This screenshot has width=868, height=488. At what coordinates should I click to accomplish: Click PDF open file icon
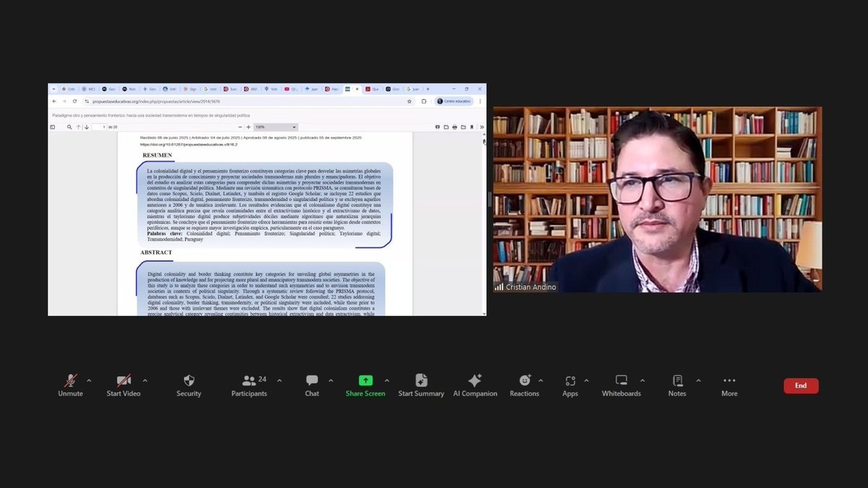coord(446,127)
